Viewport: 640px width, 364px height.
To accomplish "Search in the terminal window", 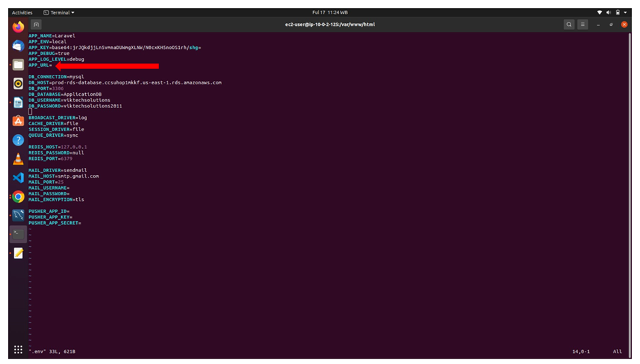I will pos(569,24).
